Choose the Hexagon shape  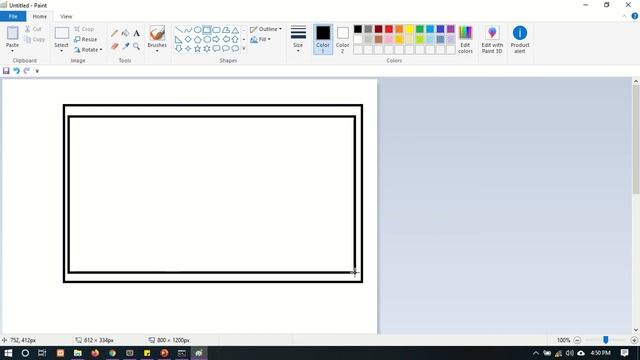click(x=207, y=40)
